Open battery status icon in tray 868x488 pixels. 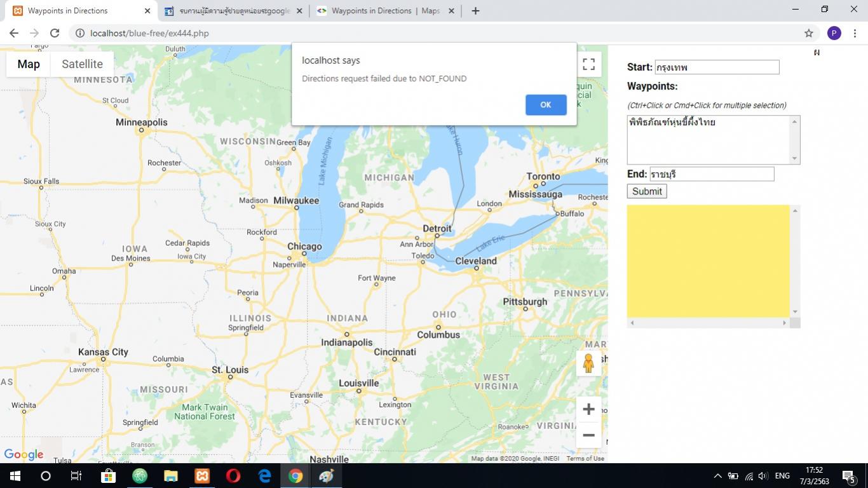[x=733, y=476]
